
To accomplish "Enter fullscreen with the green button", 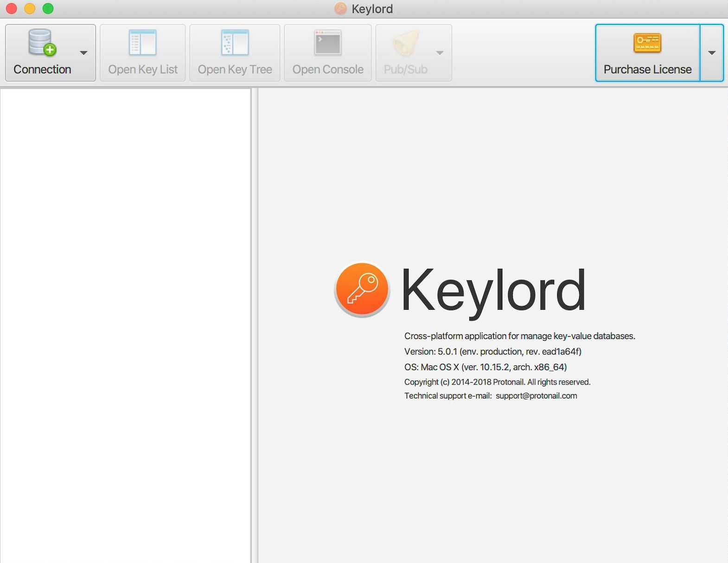I will [x=48, y=9].
